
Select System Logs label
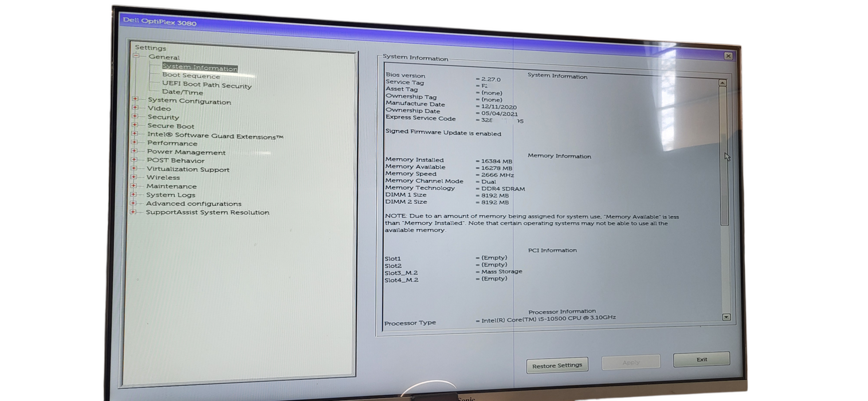pos(171,195)
